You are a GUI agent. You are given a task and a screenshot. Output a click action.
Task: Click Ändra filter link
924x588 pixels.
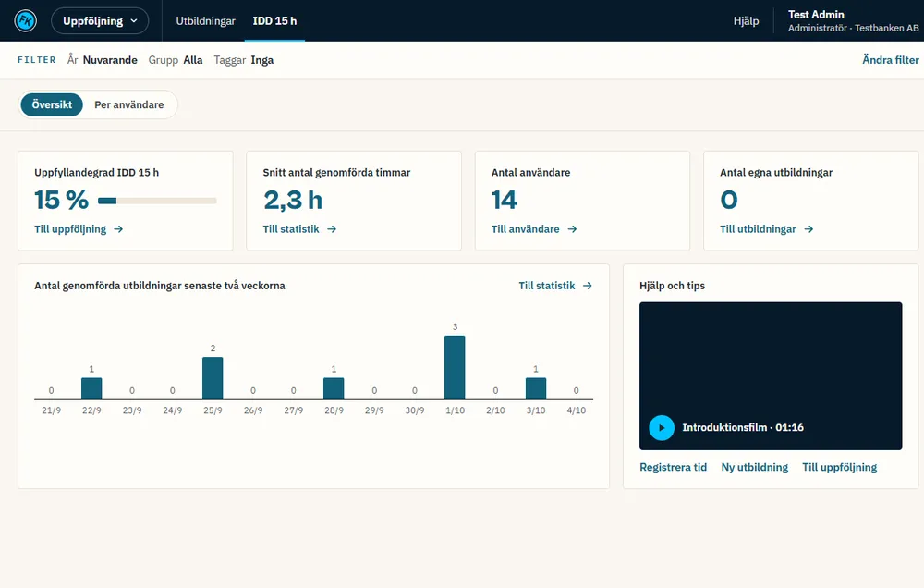pos(891,59)
